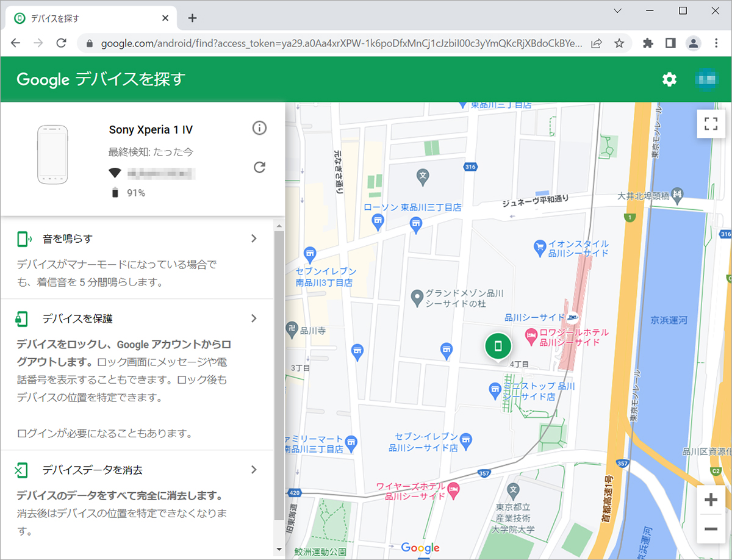Bookmark this page with star icon
Screen dimensions: 732x560
tap(619, 43)
